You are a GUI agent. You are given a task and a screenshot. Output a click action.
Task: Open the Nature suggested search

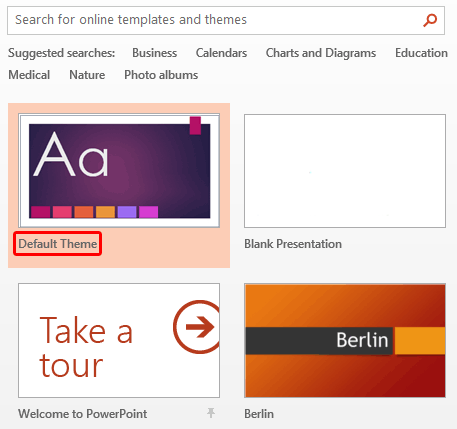(87, 75)
